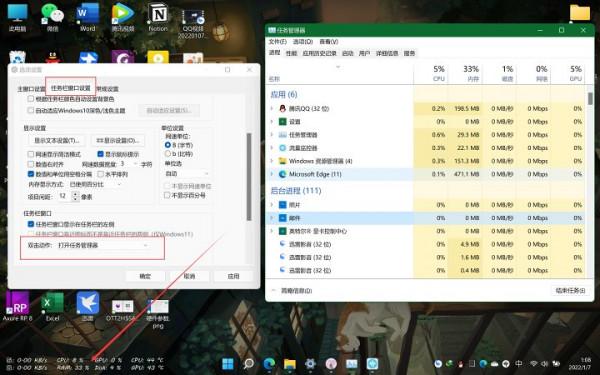
Task: Uncheck 显示鼠标提示 checkbox
Action: click(x=100, y=154)
